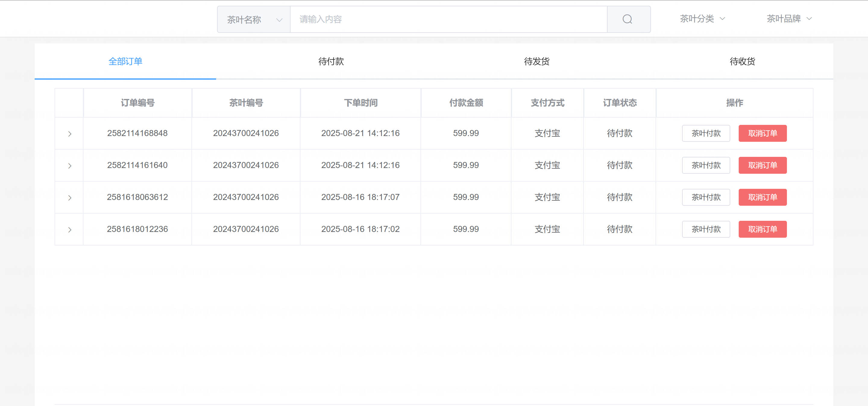
Task: Click 茶叶付款 for order 2582114161640
Action: pos(706,165)
